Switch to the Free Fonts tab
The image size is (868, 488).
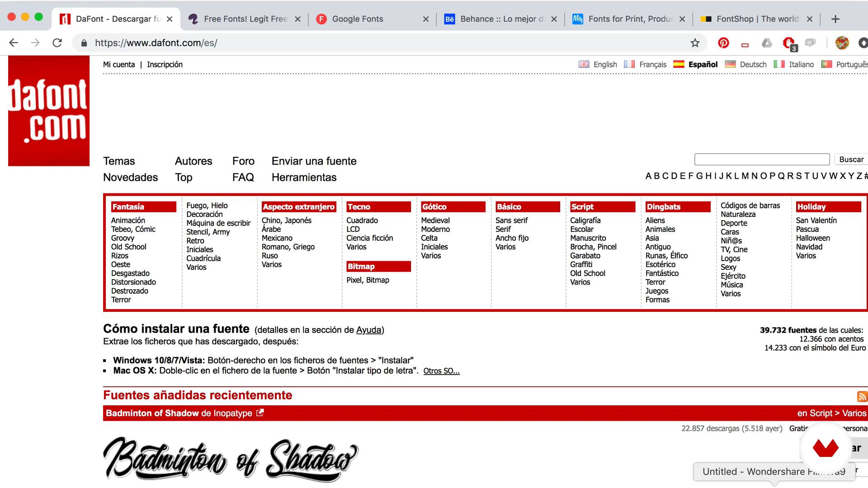(244, 19)
